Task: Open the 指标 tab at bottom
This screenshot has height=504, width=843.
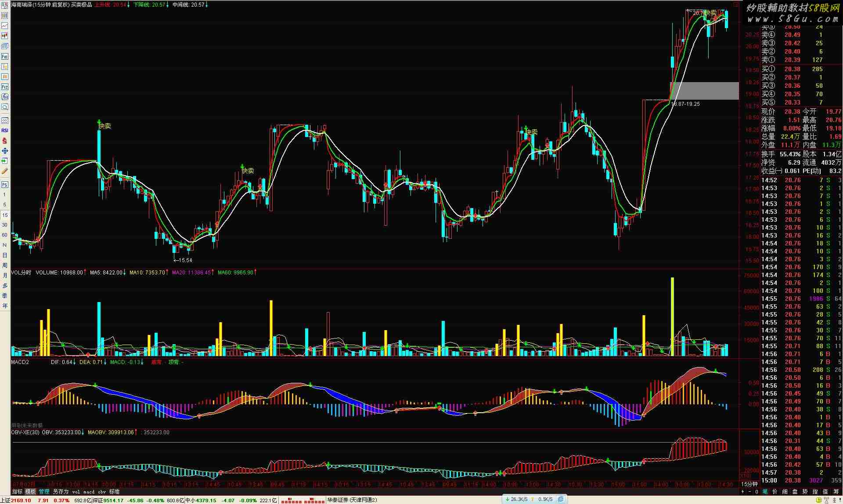Action: coord(17,492)
